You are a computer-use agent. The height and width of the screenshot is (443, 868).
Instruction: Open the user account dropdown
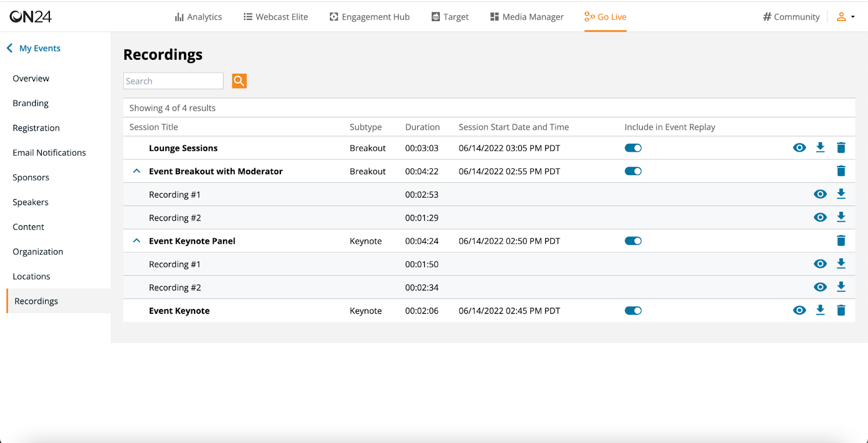tap(845, 17)
